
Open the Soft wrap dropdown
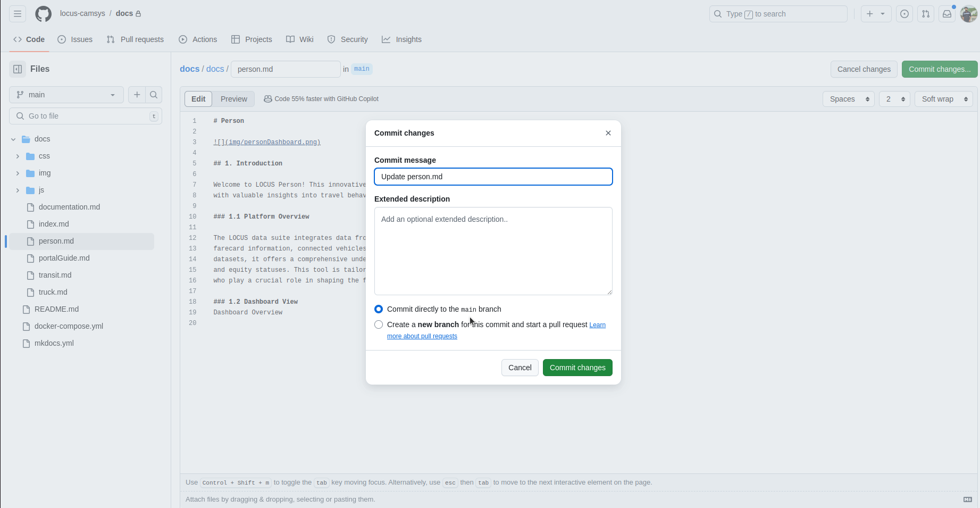pyautogui.click(x=943, y=99)
